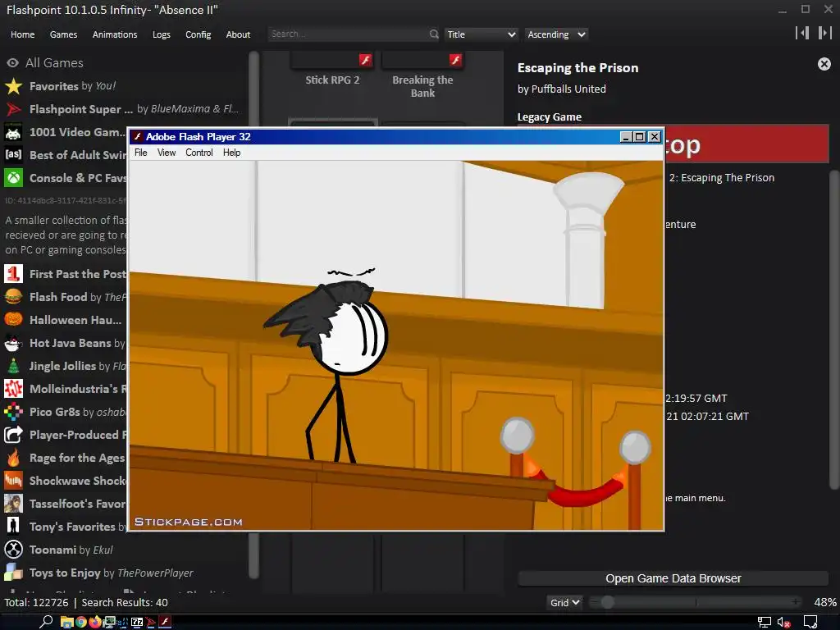Open the Ascending order dropdown
The width and height of the screenshot is (840, 630).
pyautogui.click(x=555, y=34)
